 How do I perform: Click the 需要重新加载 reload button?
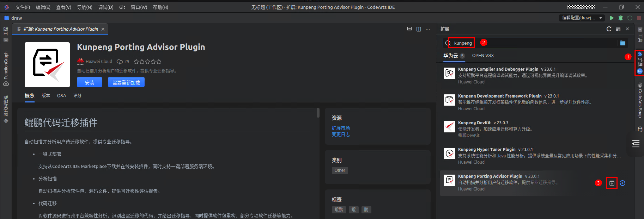[x=126, y=82]
